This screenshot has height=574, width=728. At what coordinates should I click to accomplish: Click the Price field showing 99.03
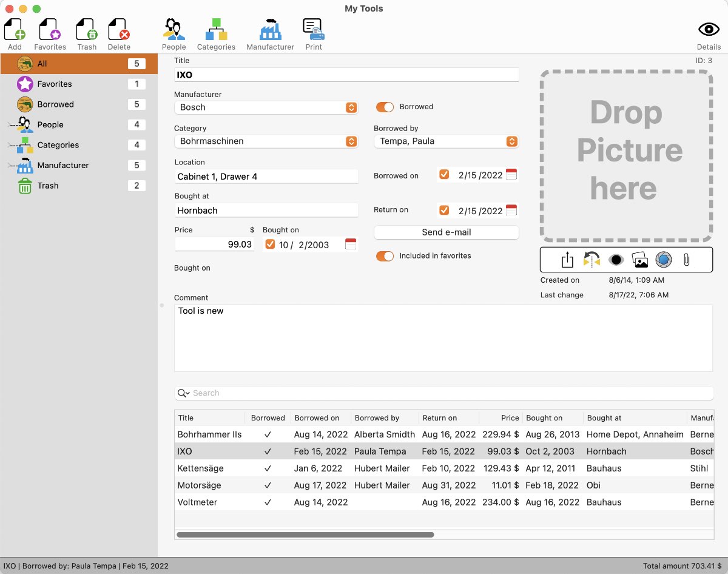(x=215, y=244)
